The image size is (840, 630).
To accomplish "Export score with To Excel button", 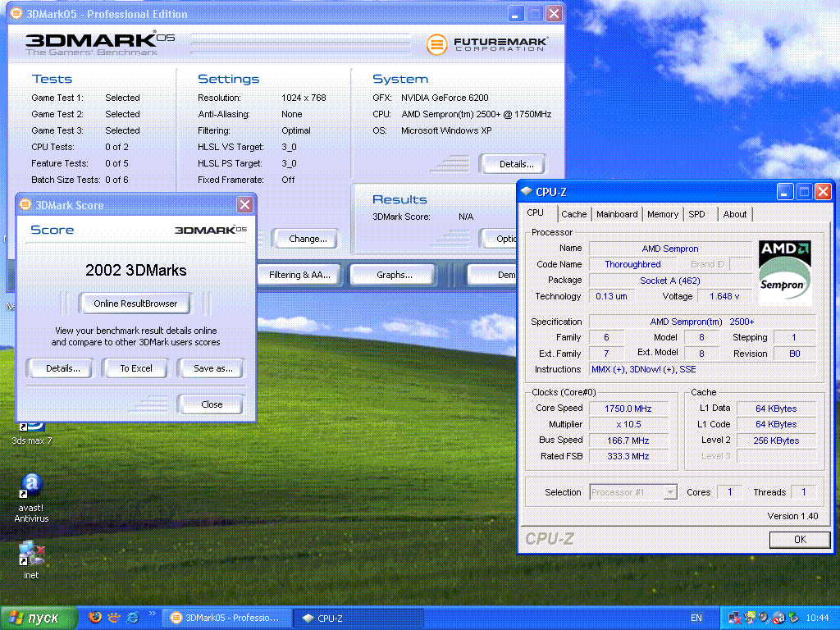I will coord(136,368).
